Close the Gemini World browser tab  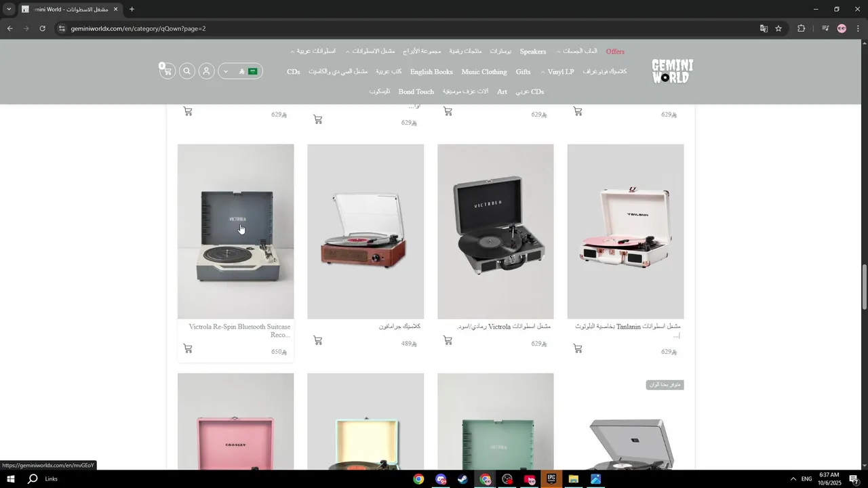tap(115, 9)
